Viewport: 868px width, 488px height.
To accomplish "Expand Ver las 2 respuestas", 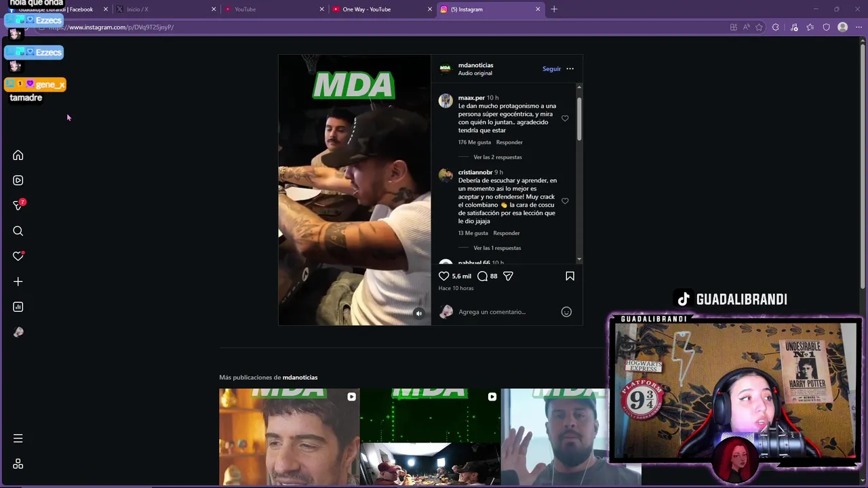I will pos(497,157).
